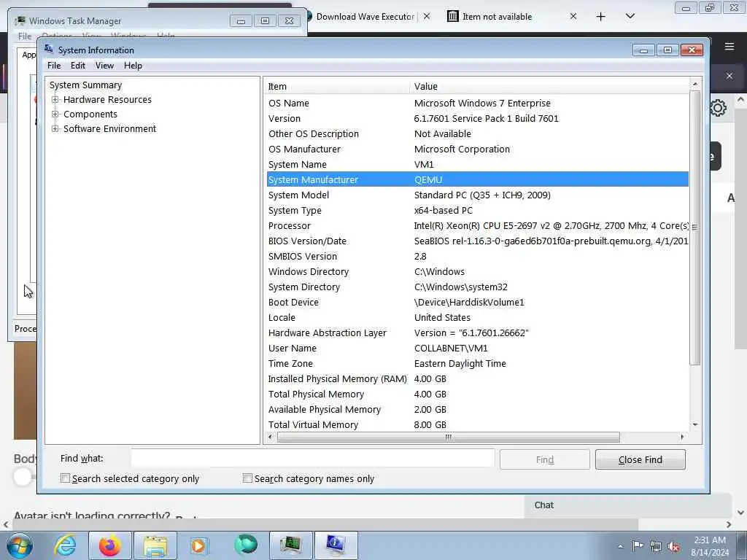Open the browser tab list chevron

[630, 16]
